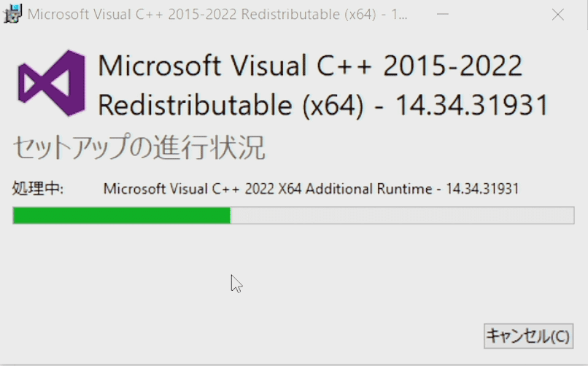Click the 14.34.31931 version in the large heading

coord(471,106)
